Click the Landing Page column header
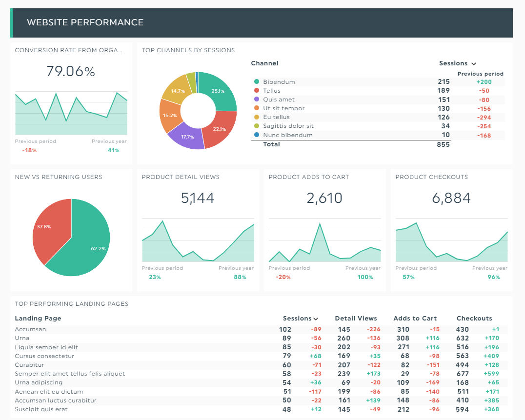The image size is (525, 420). click(38, 318)
